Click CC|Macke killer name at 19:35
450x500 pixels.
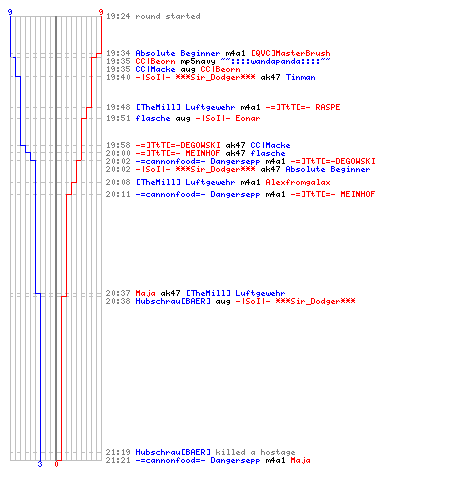coord(155,69)
